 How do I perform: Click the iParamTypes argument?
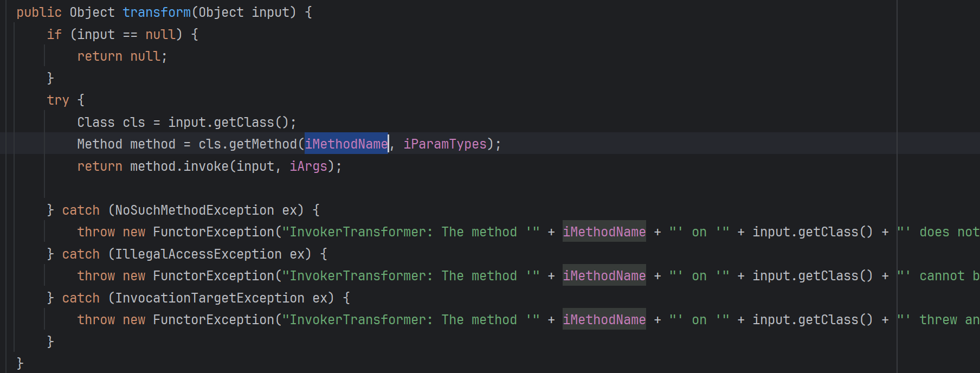(x=445, y=144)
